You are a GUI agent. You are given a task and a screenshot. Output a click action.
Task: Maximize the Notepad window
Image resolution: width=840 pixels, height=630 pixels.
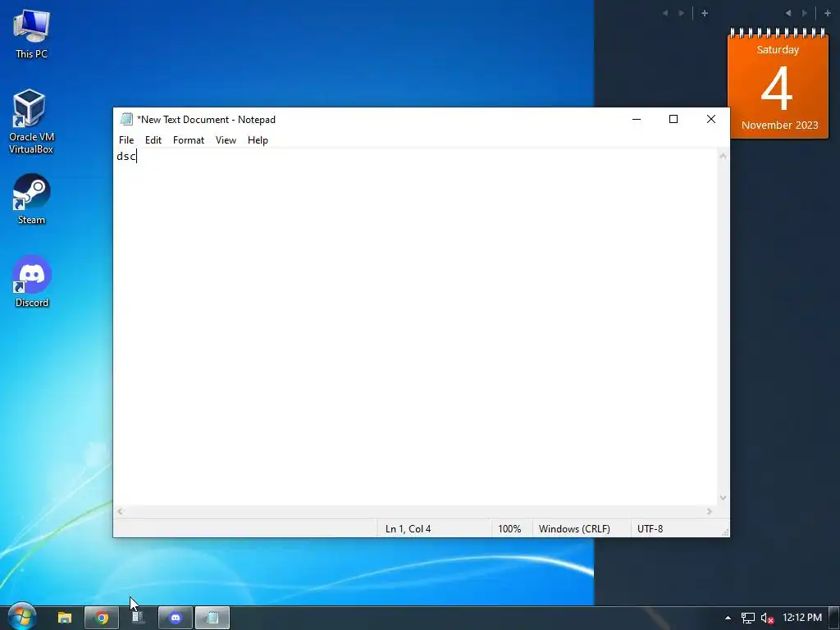pyautogui.click(x=673, y=119)
